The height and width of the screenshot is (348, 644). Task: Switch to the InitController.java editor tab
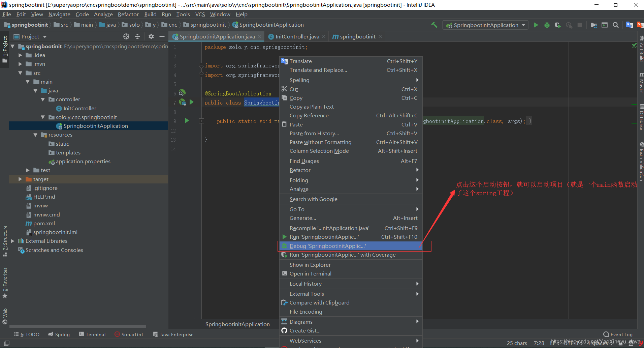tap(297, 36)
